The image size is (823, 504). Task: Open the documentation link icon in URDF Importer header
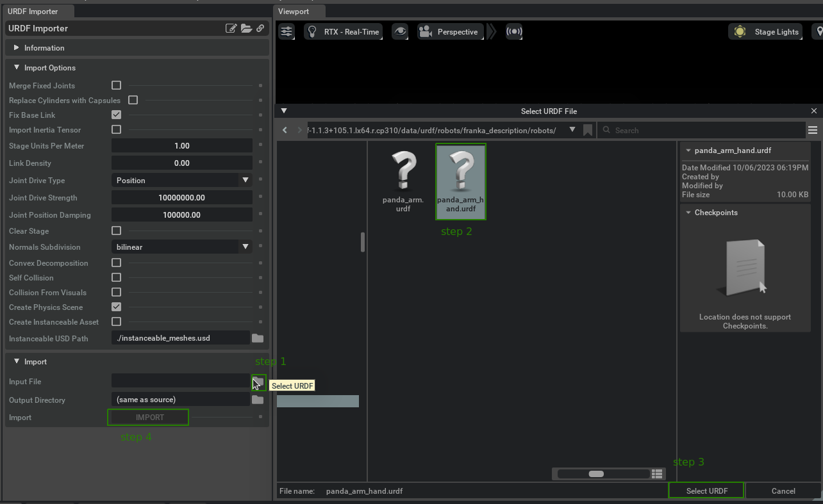[x=260, y=28]
